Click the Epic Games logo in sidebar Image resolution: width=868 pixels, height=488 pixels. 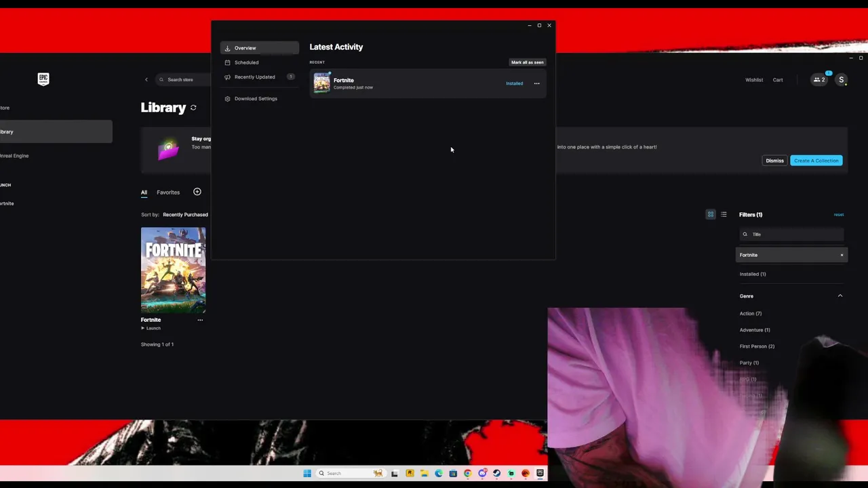(x=43, y=79)
